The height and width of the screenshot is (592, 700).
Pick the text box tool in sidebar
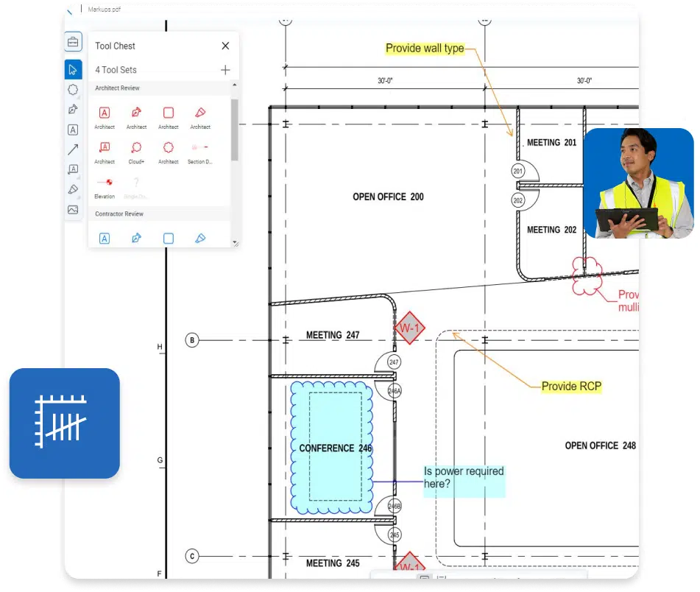click(73, 130)
